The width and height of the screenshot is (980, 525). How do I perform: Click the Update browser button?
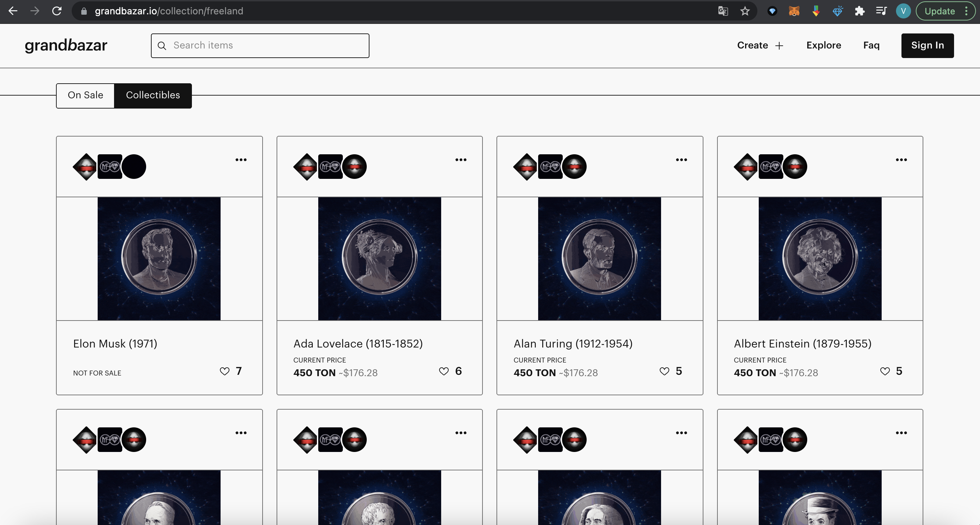[940, 11]
